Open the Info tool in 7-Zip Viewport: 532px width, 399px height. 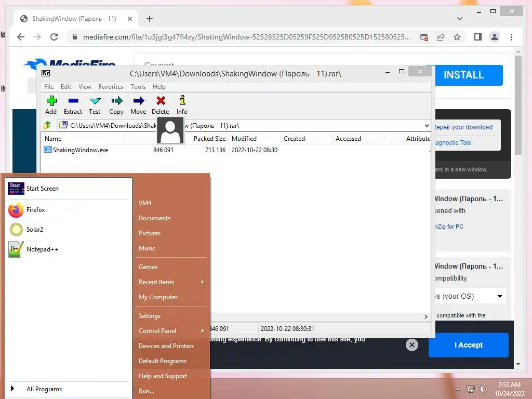pos(182,105)
